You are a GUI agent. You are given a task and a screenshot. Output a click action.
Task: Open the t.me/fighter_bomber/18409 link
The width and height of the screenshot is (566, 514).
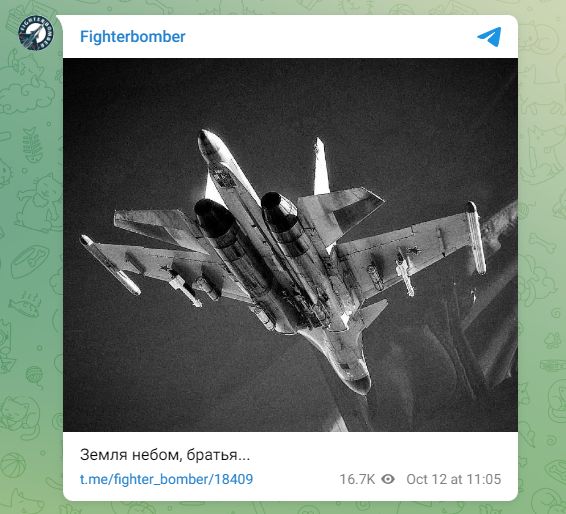(166, 479)
